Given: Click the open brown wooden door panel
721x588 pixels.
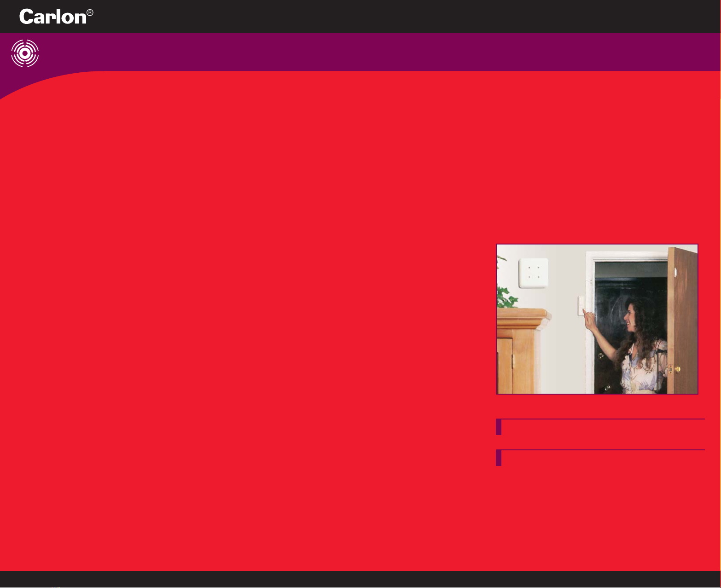Looking at the screenshot, I should [683, 322].
